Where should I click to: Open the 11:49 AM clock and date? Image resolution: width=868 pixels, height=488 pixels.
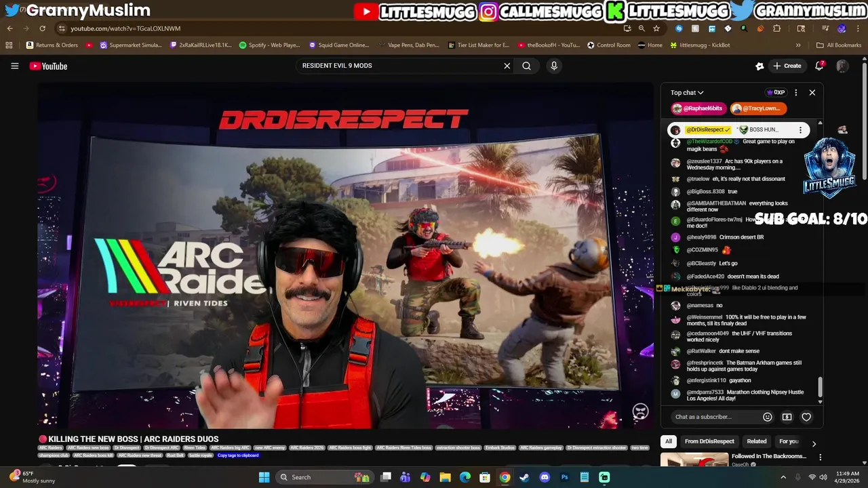point(847,477)
